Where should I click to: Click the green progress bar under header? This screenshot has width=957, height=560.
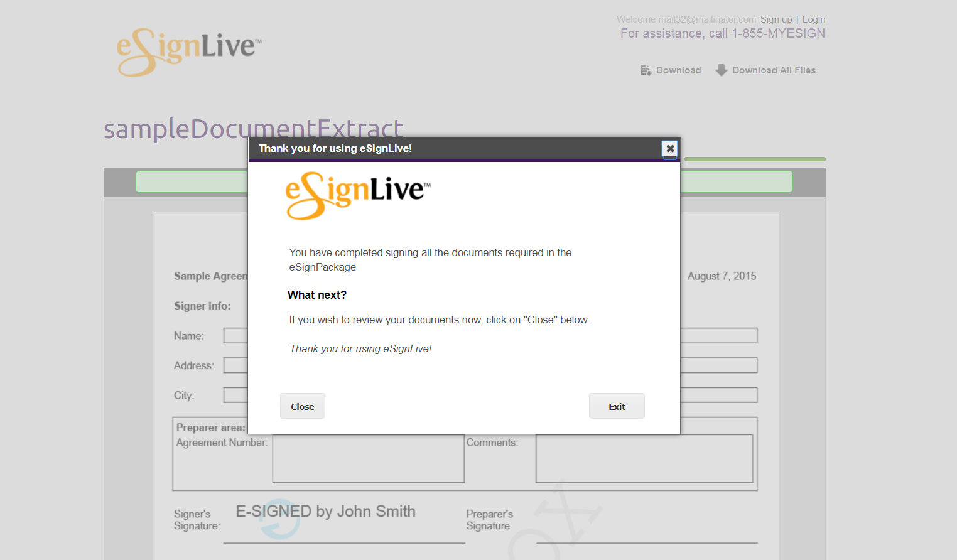coord(755,159)
